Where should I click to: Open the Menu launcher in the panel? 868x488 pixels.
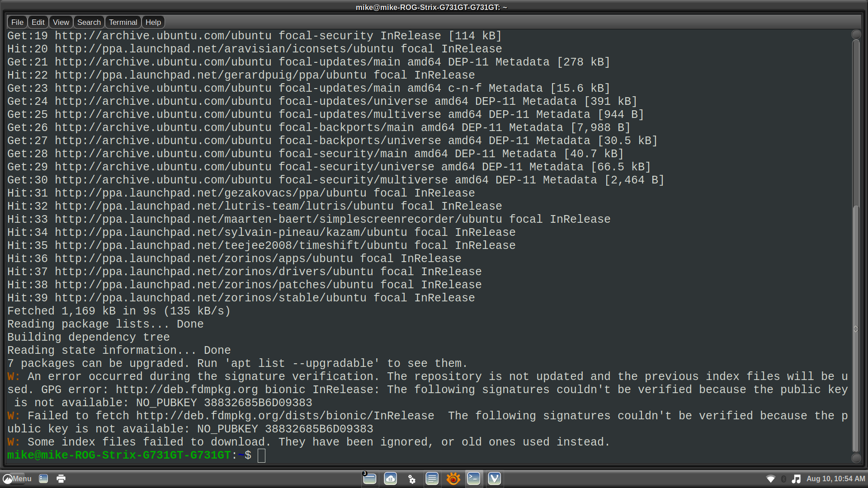[17, 479]
